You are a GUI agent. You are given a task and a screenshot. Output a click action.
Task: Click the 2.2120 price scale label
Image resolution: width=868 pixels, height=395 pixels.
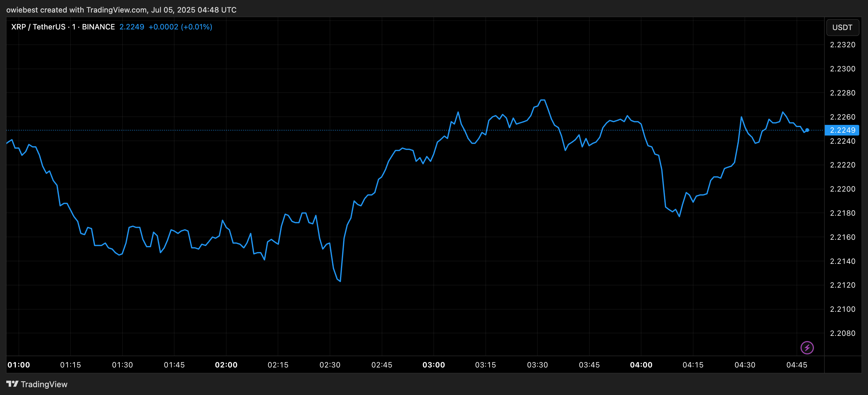coord(842,285)
